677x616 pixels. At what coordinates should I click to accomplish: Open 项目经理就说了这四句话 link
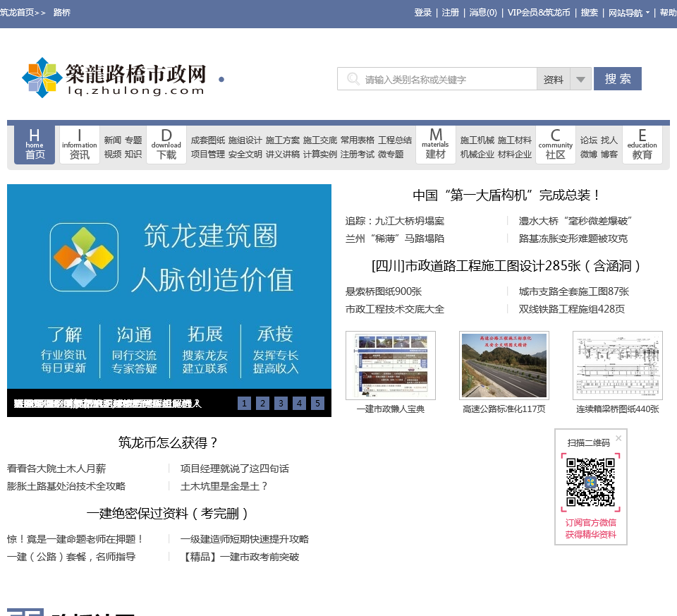point(234,469)
